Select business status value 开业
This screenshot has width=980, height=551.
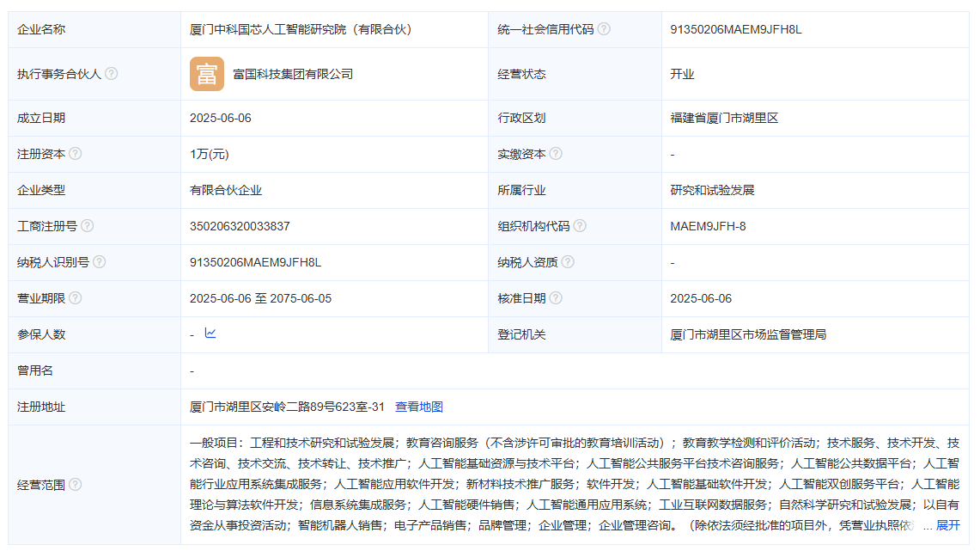(x=682, y=75)
